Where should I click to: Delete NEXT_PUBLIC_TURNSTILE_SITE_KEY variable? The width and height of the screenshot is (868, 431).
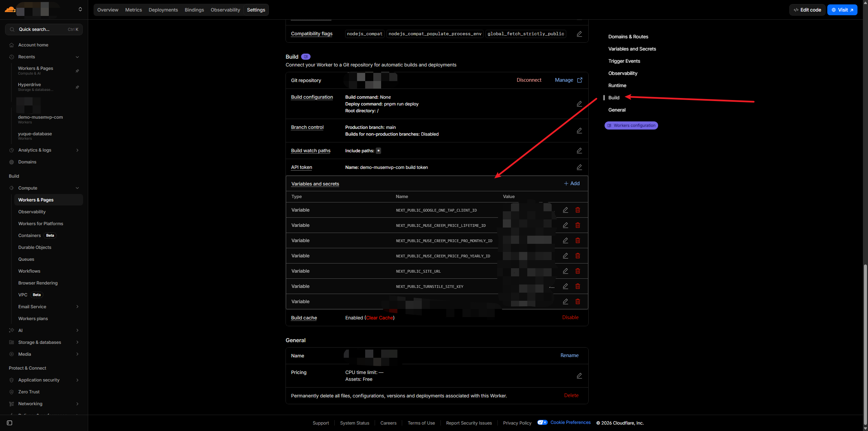click(x=578, y=286)
